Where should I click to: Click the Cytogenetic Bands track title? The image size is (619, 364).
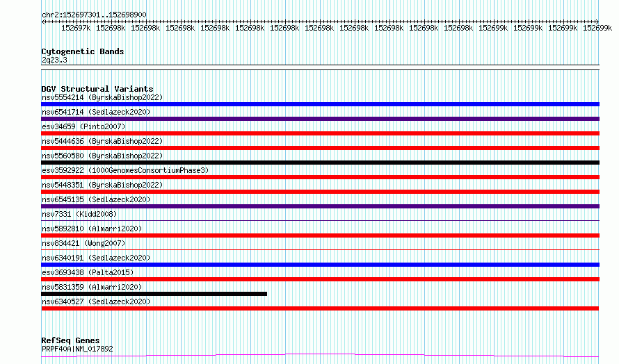click(x=83, y=51)
